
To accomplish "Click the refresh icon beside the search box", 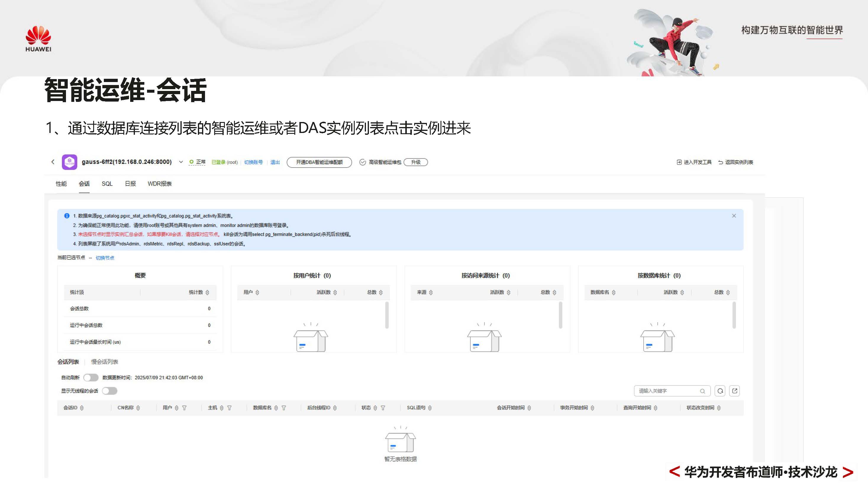I will pos(720,391).
